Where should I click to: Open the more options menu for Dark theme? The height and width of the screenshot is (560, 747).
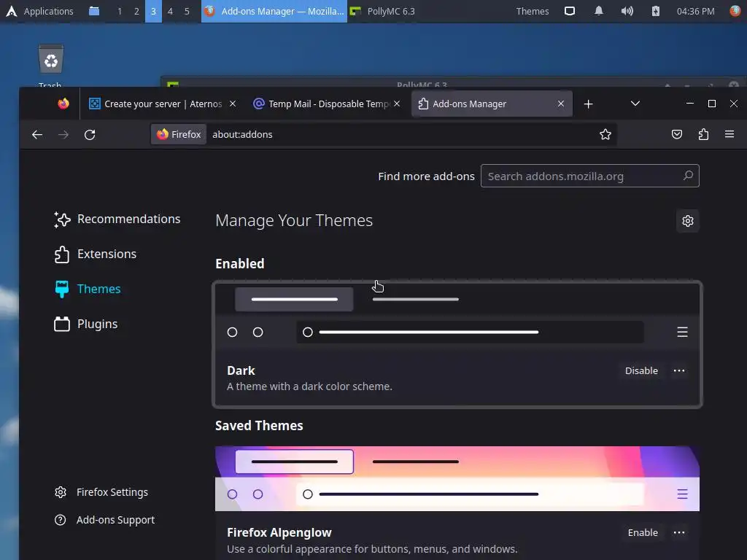679,370
